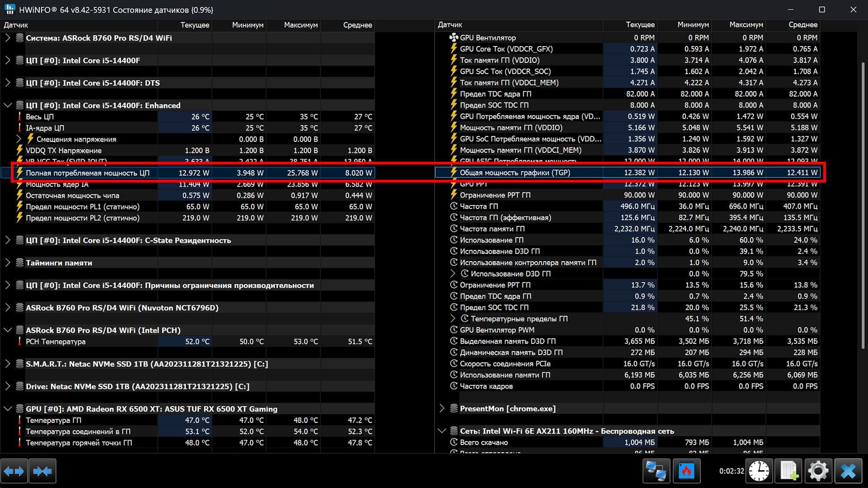Collapse the ASRock B760 (Intel PCH) group
Image resolution: width=868 pixels, height=488 pixels.
tap(7, 330)
